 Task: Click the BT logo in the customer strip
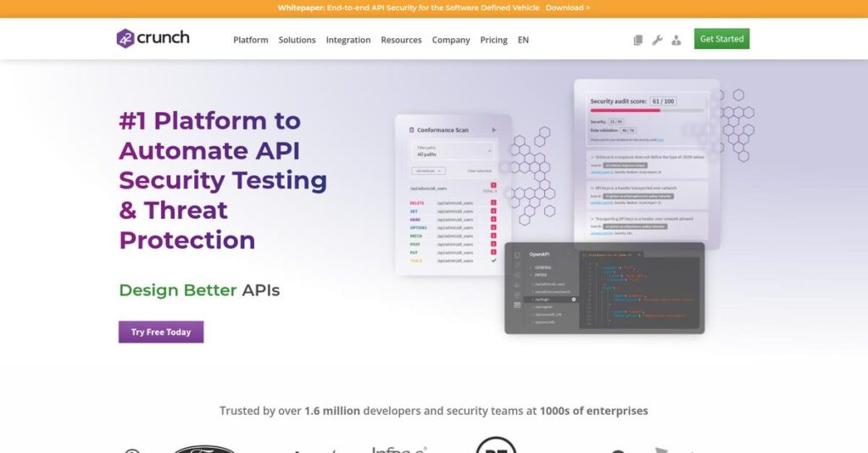coord(496,445)
